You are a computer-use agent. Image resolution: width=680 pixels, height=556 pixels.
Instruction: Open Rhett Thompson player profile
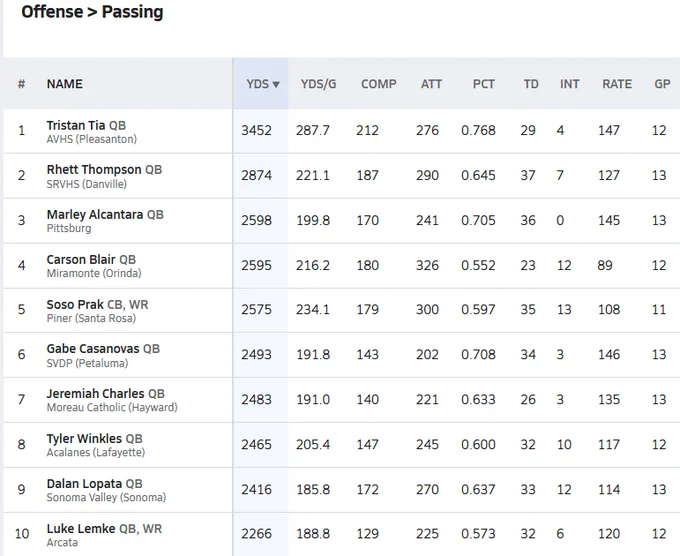tap(94, 169)
